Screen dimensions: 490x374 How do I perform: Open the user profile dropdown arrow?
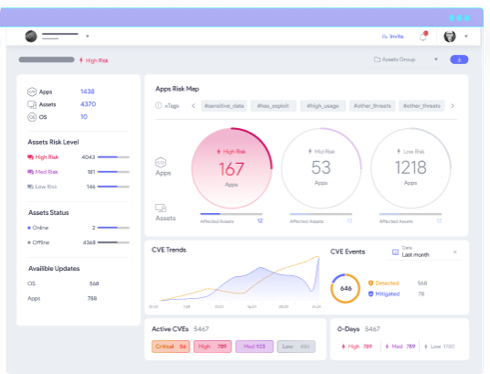[x=466, y=36]
